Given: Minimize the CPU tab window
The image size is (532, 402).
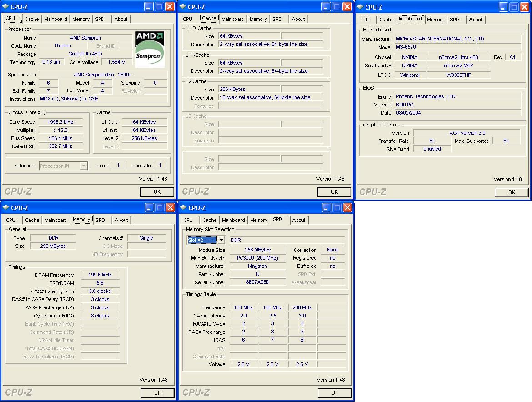Looking at the screenshot, I should point(149,6).
